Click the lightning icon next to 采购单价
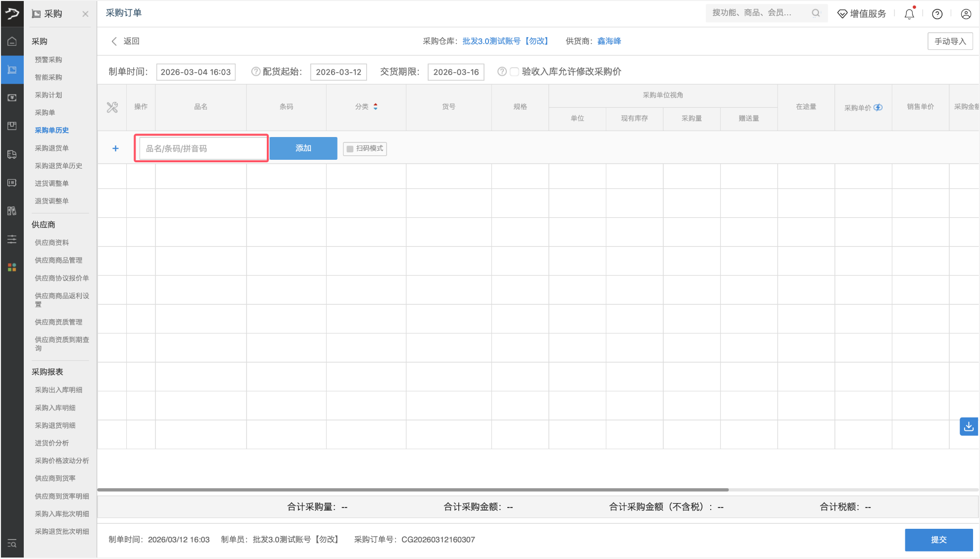This screenshot has width=980, height=559. tap(878, 107)
